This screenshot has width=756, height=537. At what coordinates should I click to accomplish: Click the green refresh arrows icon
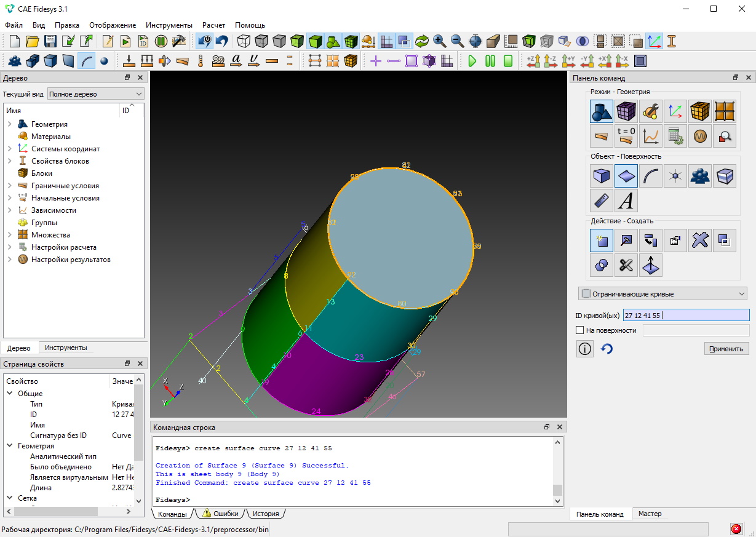[422, 41]
